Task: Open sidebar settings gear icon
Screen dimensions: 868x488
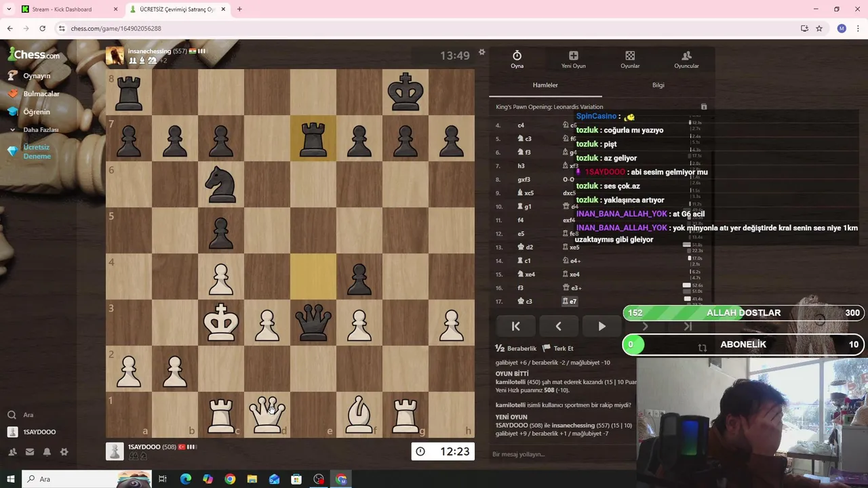Action: pos(64,452)
